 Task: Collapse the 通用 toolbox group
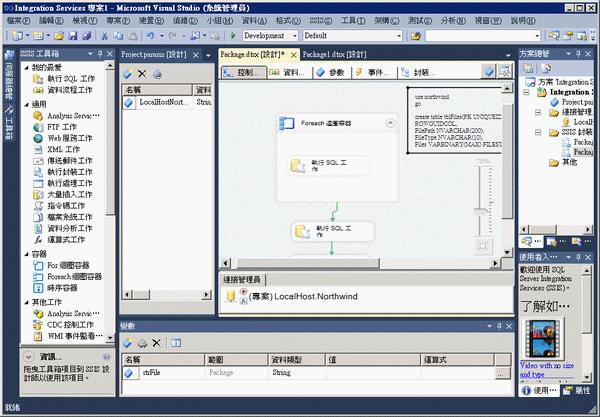coord(26,104)
